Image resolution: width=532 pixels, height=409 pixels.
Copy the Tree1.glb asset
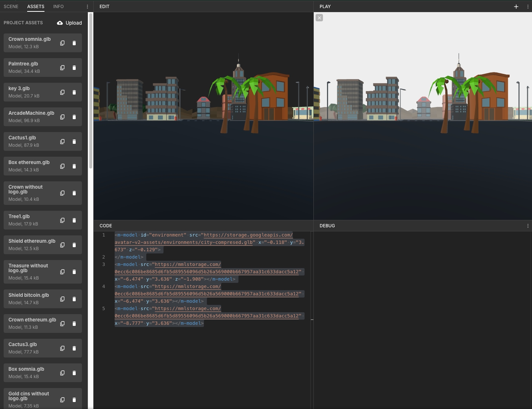click(x=62, y=220)
